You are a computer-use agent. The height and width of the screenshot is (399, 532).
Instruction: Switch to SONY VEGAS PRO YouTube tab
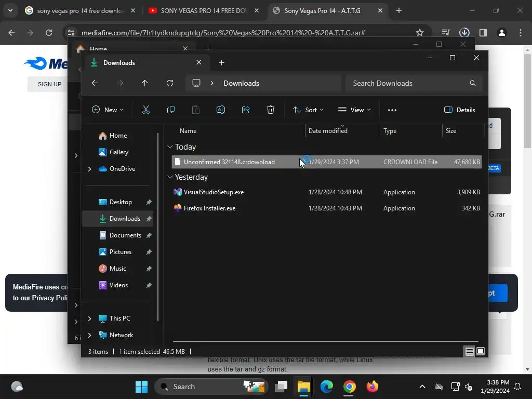click(x=203, y=11)
